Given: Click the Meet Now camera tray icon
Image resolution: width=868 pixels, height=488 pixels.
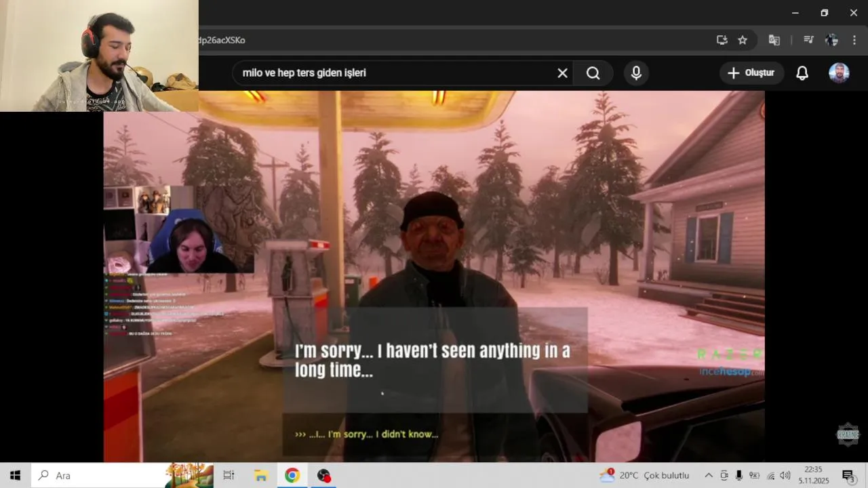Looking at the screenshot, I should pos(724,475).
